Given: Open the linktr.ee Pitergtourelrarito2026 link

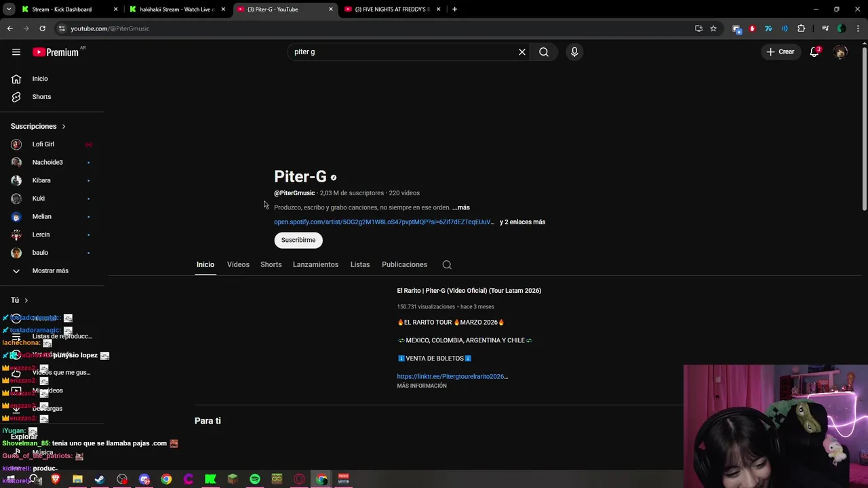Looking at the screenshot, I should coord(452,377).
